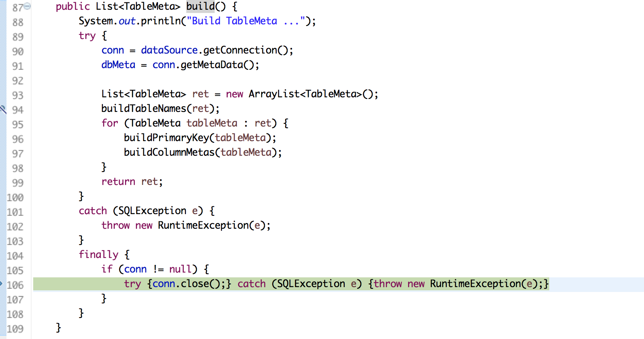Click the buildColumnMetas call on line 97

[169, 152]
